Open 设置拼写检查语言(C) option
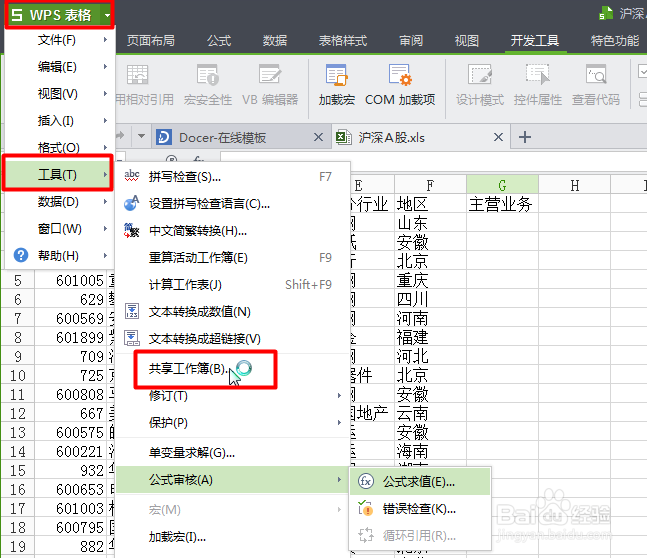Image resolution: width=647 pixels, height=558 pixels. click(233, 204)
